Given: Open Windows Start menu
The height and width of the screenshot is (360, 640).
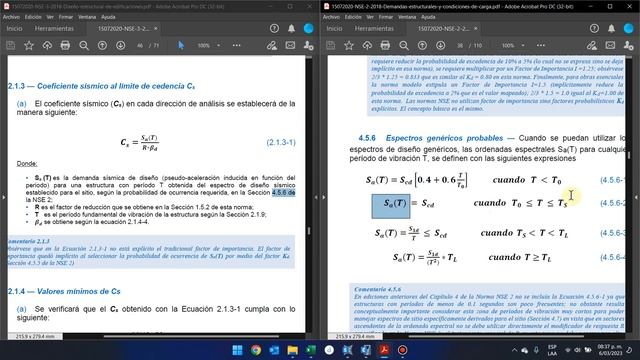Looking at the screenshot, I should (x=237, y=350).
